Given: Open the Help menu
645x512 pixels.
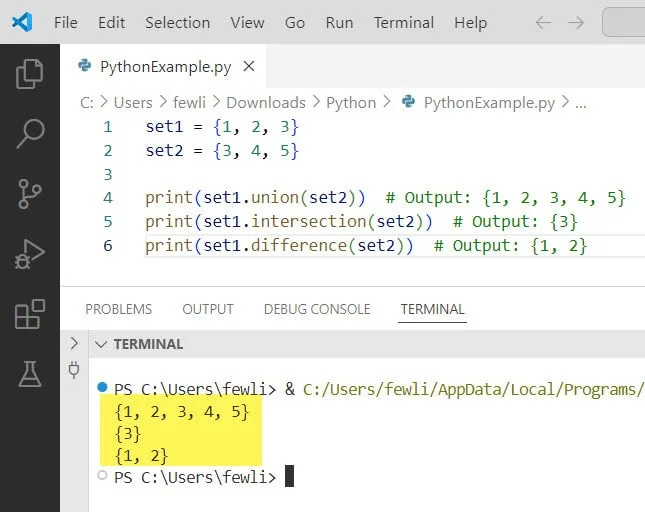Looking at the screenshot, I should pyautogui.click(x=471, y=23).
